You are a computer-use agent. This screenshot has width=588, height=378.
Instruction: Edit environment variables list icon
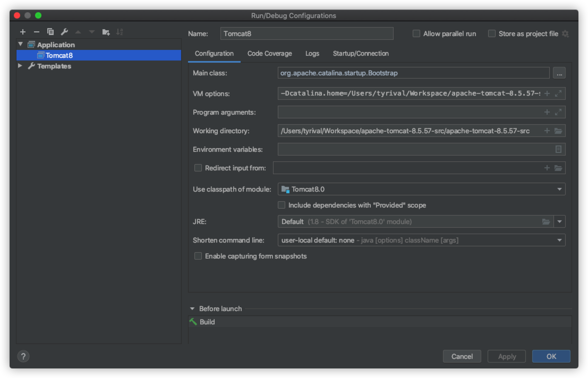(x=559, y=149)
